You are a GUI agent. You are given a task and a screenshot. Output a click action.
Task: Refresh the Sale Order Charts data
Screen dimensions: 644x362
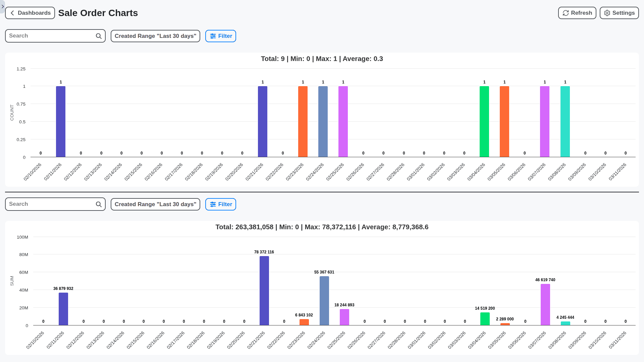[577, 13]
